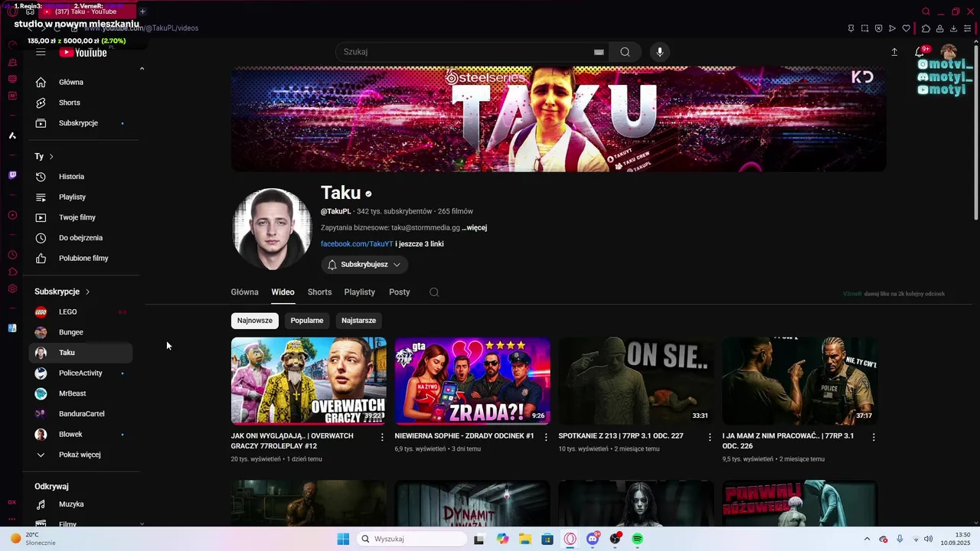This screenshot has width=980, height=551.
Task: Click the upload arrow icon in header
Action: 894,52
